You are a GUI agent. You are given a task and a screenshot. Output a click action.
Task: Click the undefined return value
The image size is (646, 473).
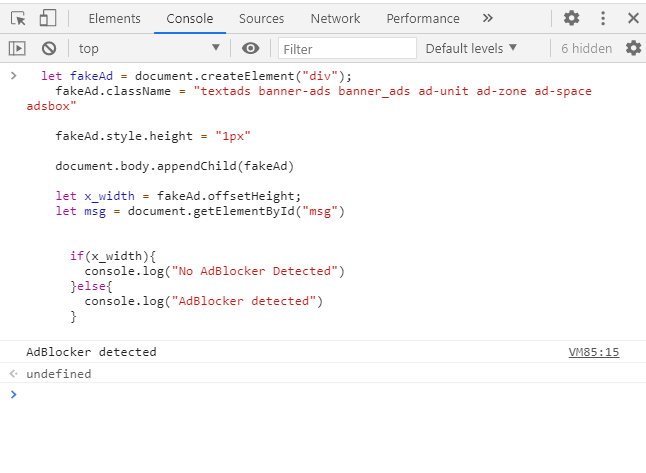pyautogui.click(x=59, y=374)
